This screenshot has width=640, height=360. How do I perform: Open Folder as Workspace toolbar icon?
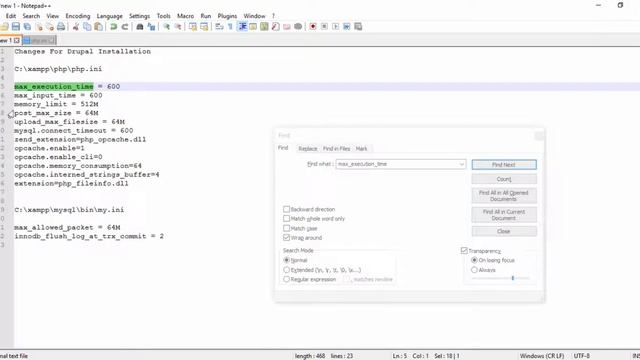point(287,27)
